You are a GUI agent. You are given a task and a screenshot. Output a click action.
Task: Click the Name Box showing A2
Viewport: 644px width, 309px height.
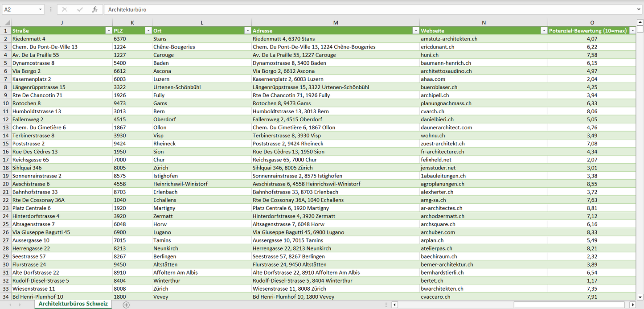coord(20,9)
